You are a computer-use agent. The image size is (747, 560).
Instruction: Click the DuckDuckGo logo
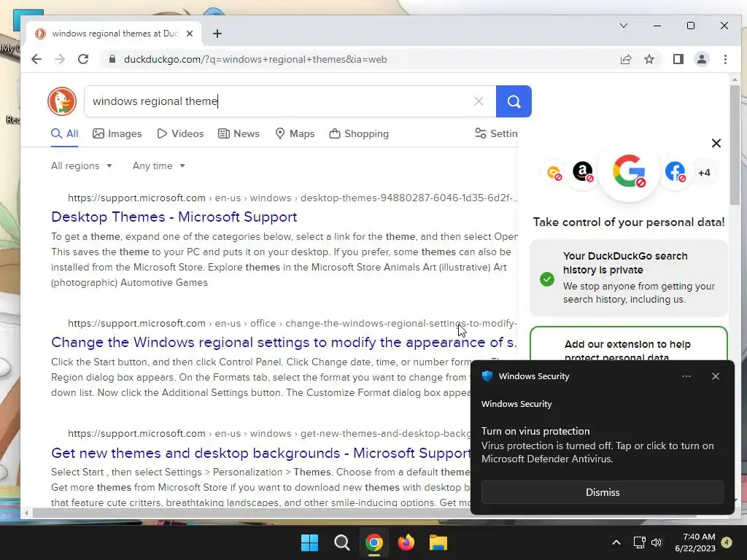click(62, 101)
